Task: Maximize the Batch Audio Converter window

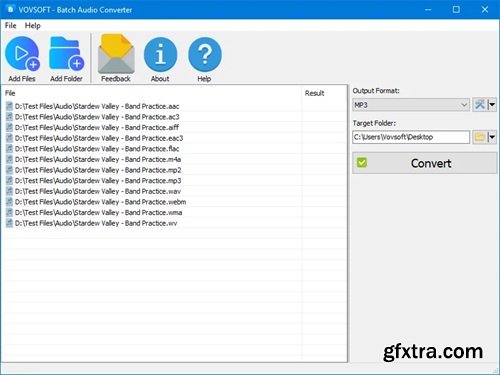Action: [x=456, y=9]
